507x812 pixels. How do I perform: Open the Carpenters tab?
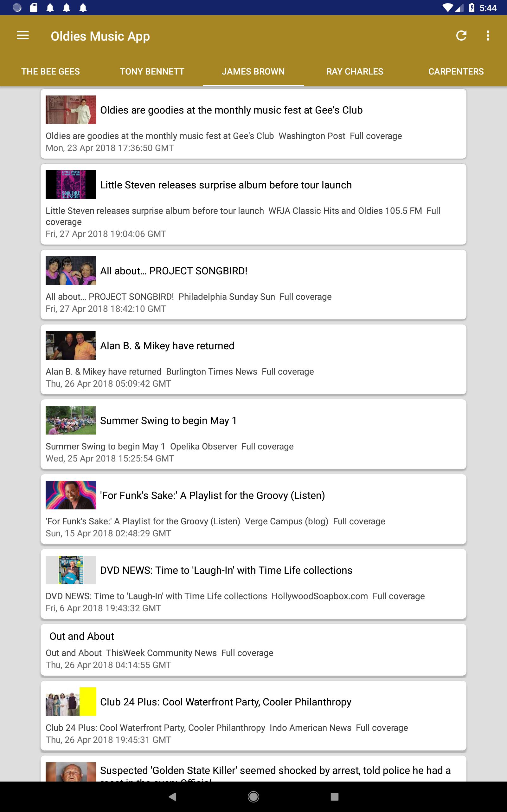click(x=456, y=71)
